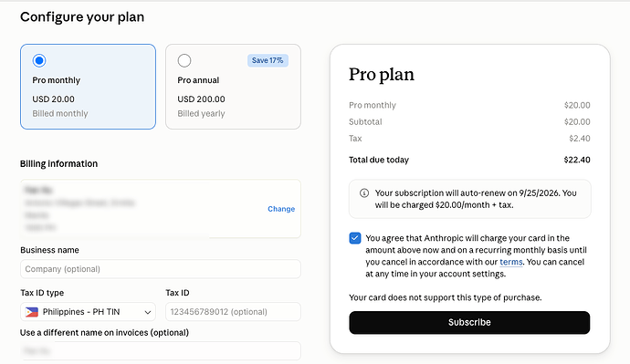Image resolution: width=630 pixels, height=364 pixels.
Task: Choose the Pro monthly plan card
Action: (x=88, y=87)
